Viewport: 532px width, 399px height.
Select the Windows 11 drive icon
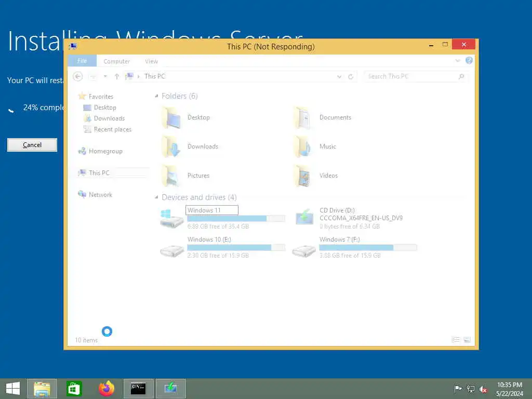[x=171, y=219]
